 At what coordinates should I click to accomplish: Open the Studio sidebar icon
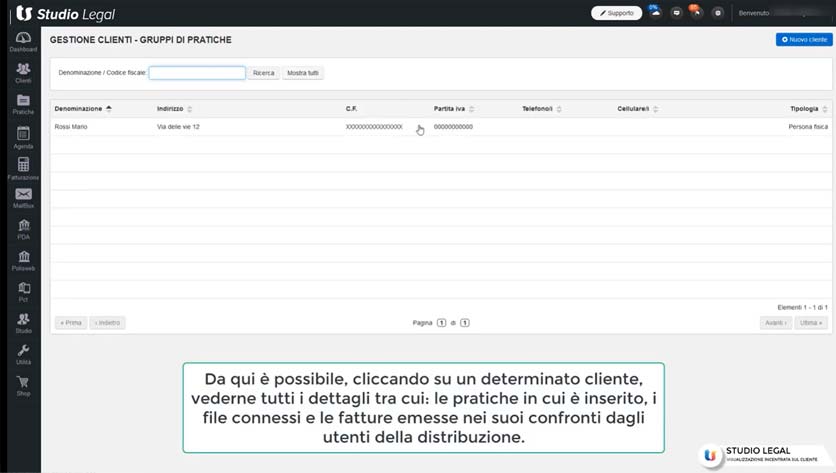click(23, 324)
